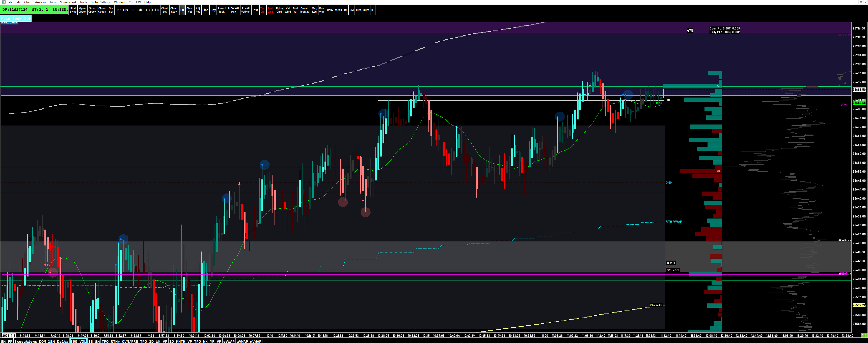Click the Daily timeframe button
The image size is (868, 343).
click(330, 10)
